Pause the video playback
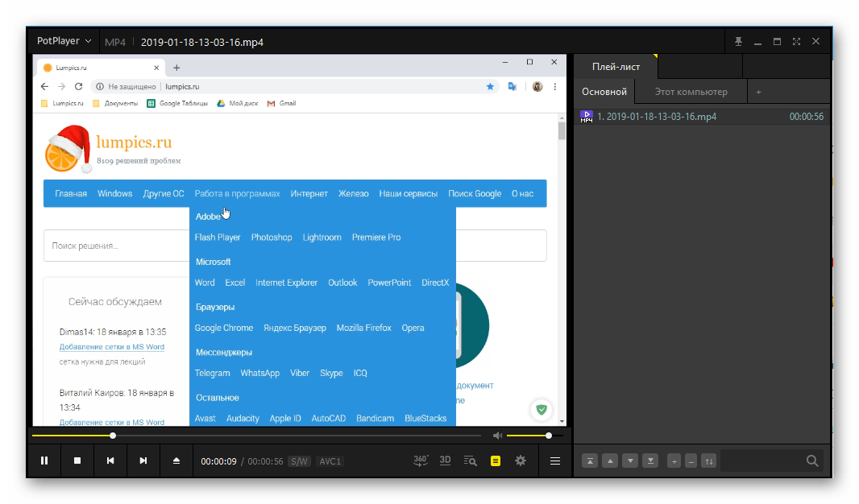859x504 pixels. 44,461
